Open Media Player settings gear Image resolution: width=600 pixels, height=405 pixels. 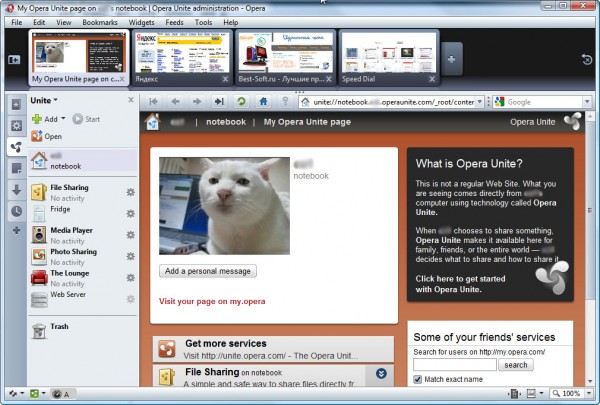130,235
